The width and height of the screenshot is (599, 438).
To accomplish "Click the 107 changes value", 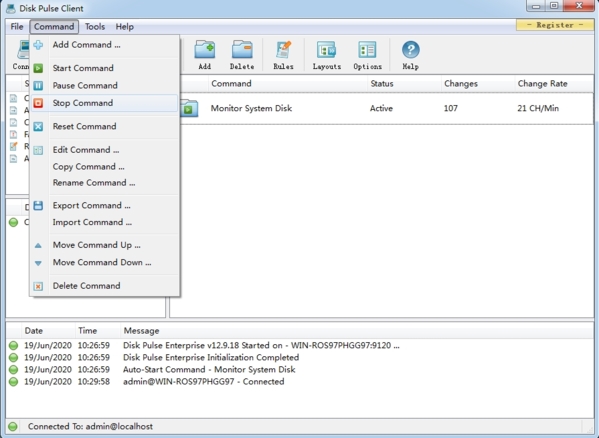I will pos(451,108).
